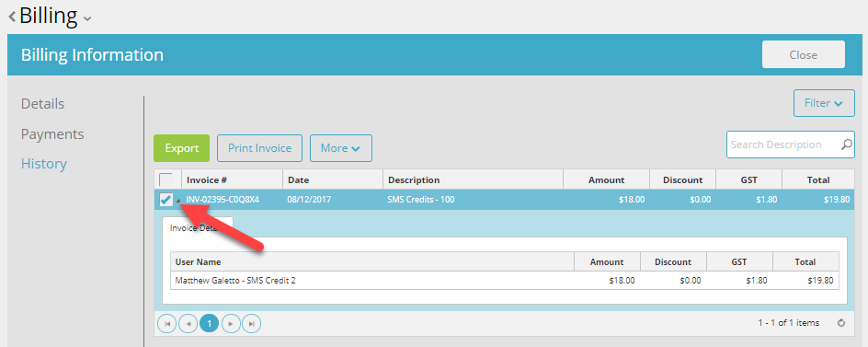Open the Details section
The image size is (868, 347).
pos(42,104)
